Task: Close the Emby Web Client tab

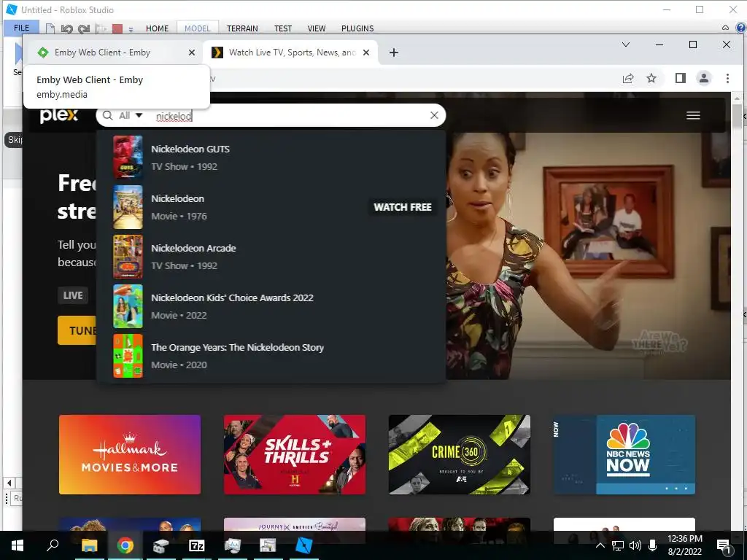Action: pos(192,52)
